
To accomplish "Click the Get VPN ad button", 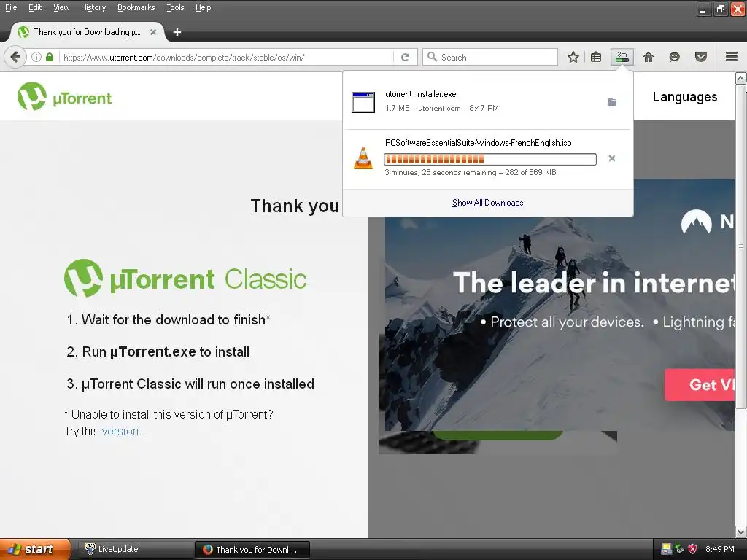I will 700,384.
